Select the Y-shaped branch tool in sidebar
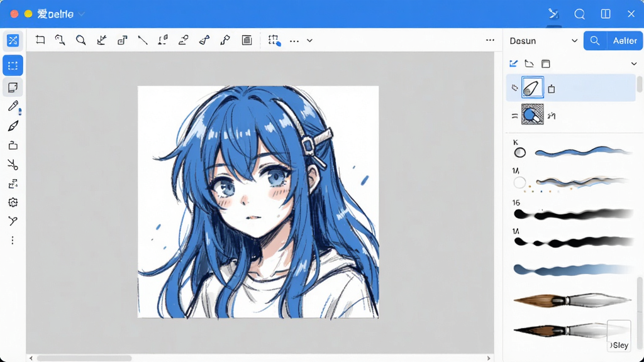 coord(13,221)
